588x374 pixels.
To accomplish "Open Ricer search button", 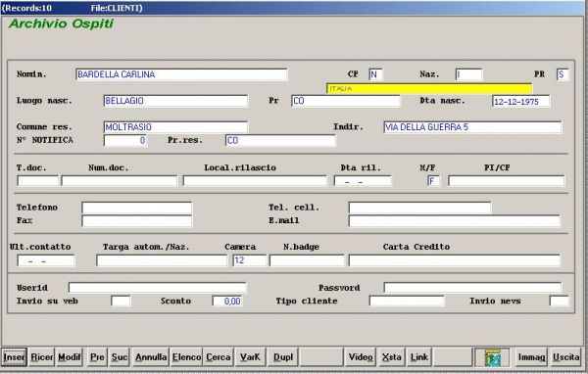I will [x=41, y=357].
